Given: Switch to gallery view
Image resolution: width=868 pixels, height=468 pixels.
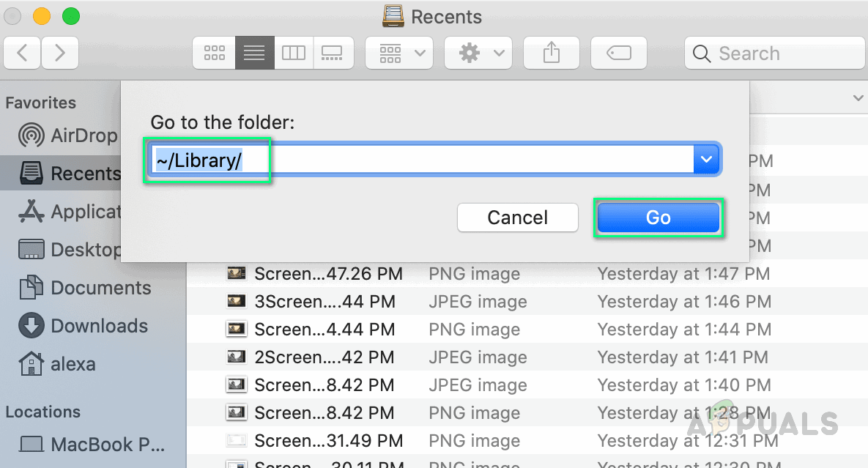Looking at the screenshot, I should click(x=333, y=53).
